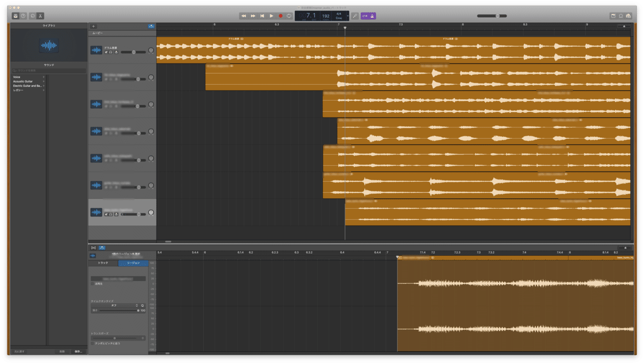The width and height of the screenshot is (644, 364).
Task: Click the ドラム音源 track pan knob
Action: point(151,51)
